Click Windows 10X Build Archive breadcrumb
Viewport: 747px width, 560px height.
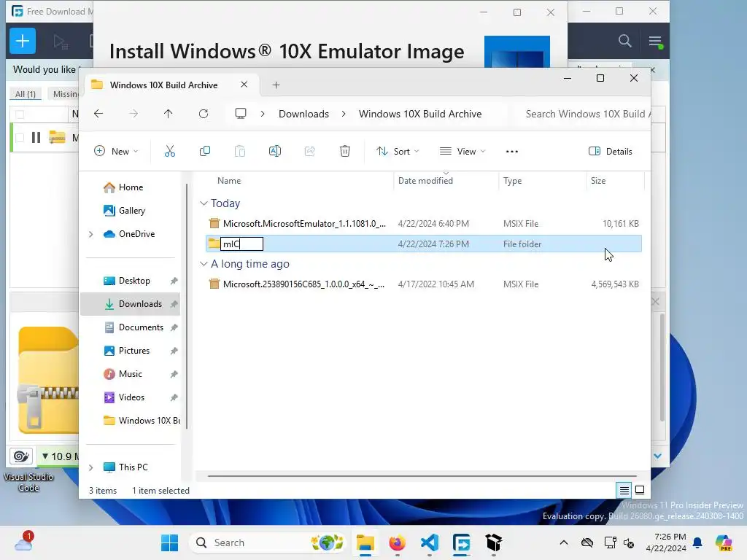pos(419,114)
